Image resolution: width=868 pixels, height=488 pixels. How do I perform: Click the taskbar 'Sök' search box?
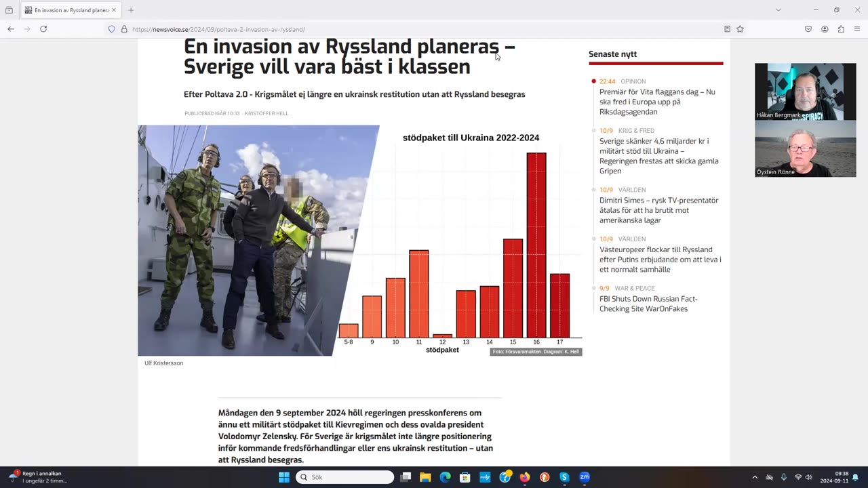click(x=344, y=477)
